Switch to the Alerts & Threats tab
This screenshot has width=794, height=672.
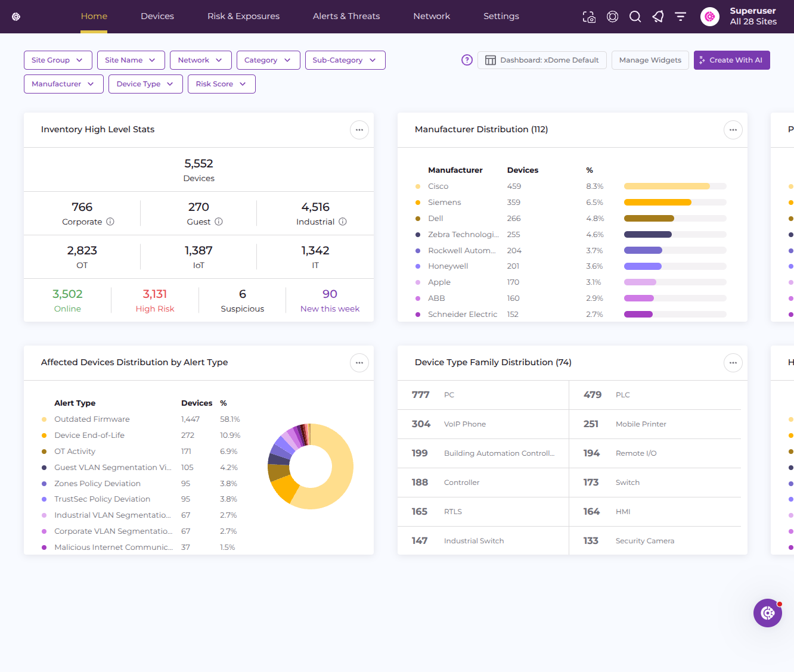click(x=346, y=16)
